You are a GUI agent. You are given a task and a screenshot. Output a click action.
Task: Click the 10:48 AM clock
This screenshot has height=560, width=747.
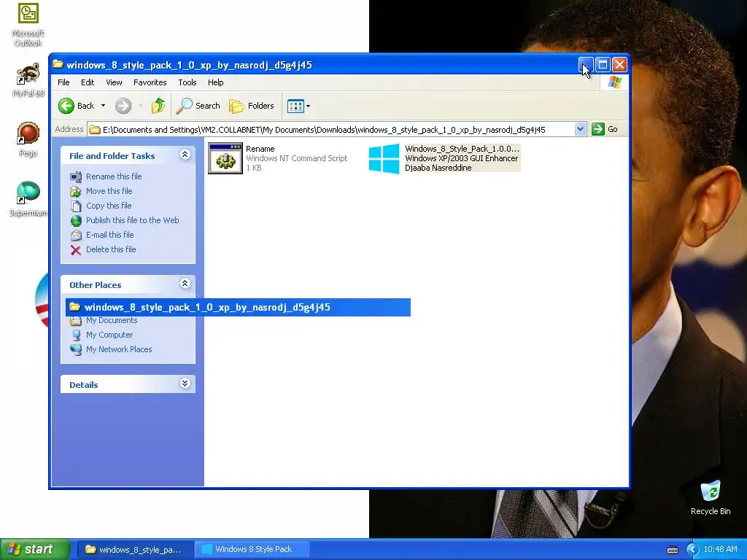point(720,549)
